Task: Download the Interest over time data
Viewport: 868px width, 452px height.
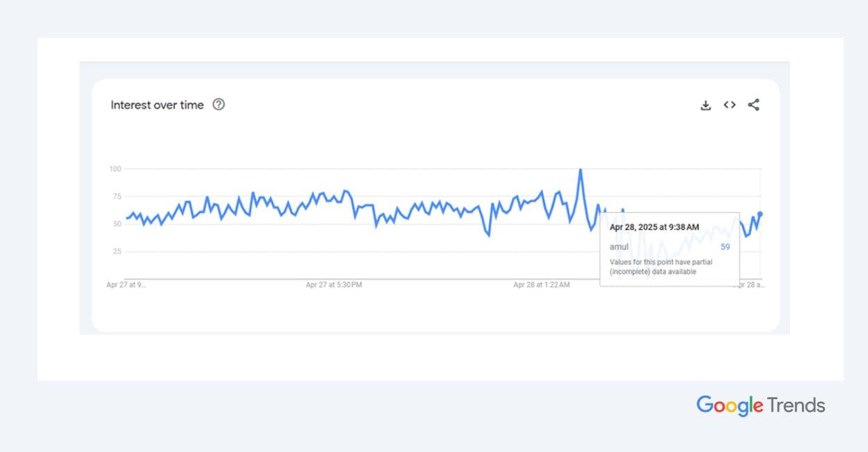Action: [x=705, y=105]
